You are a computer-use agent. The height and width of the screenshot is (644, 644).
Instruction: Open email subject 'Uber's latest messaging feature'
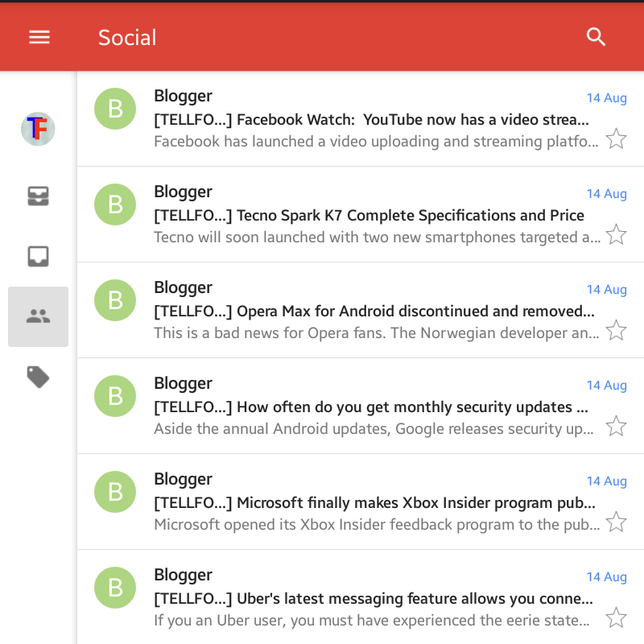click(x=374, y=598)
